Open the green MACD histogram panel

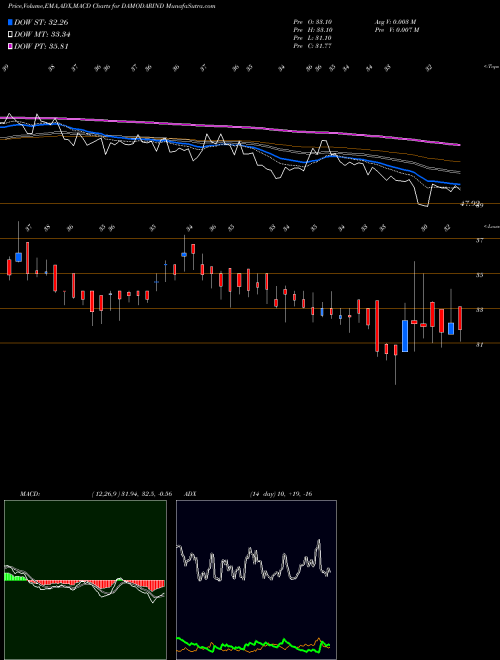(x=85, y=580)
